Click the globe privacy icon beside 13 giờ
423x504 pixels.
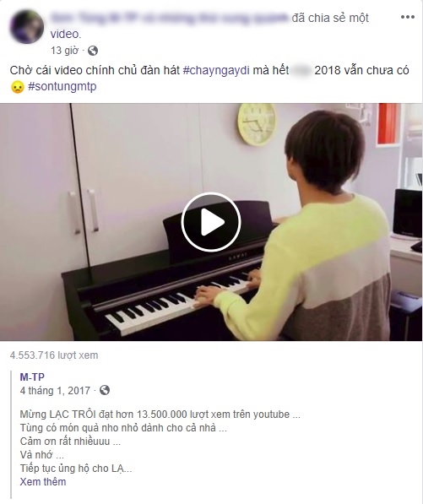tap(93, 51)
